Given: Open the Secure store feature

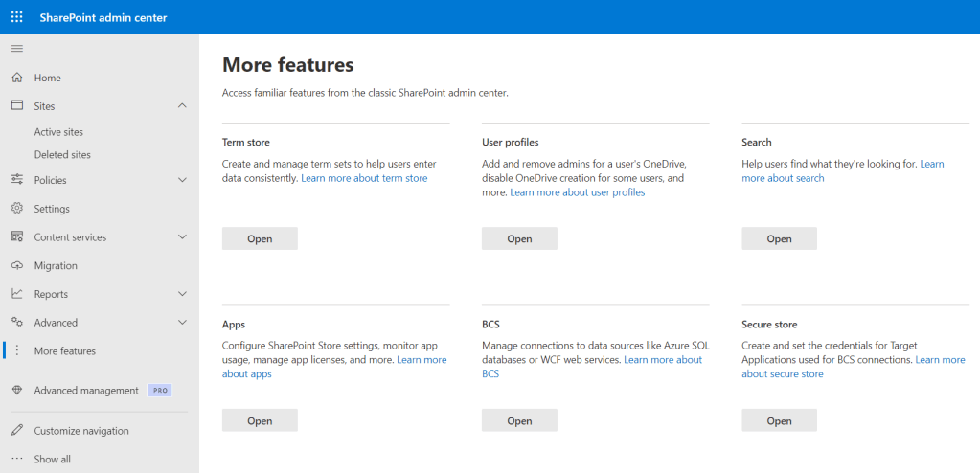Looking at the screenshot, I should coord(779,420).
